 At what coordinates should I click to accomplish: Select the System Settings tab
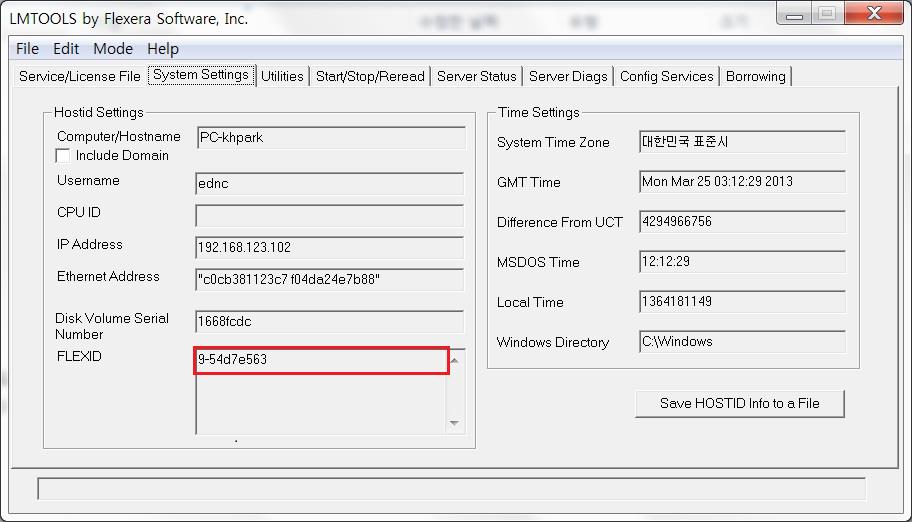point(201,75)
